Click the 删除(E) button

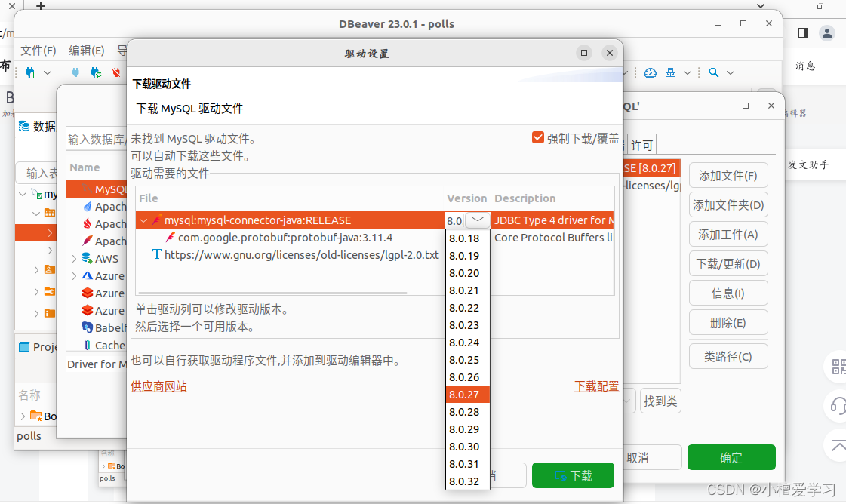[x=728, y=323]
